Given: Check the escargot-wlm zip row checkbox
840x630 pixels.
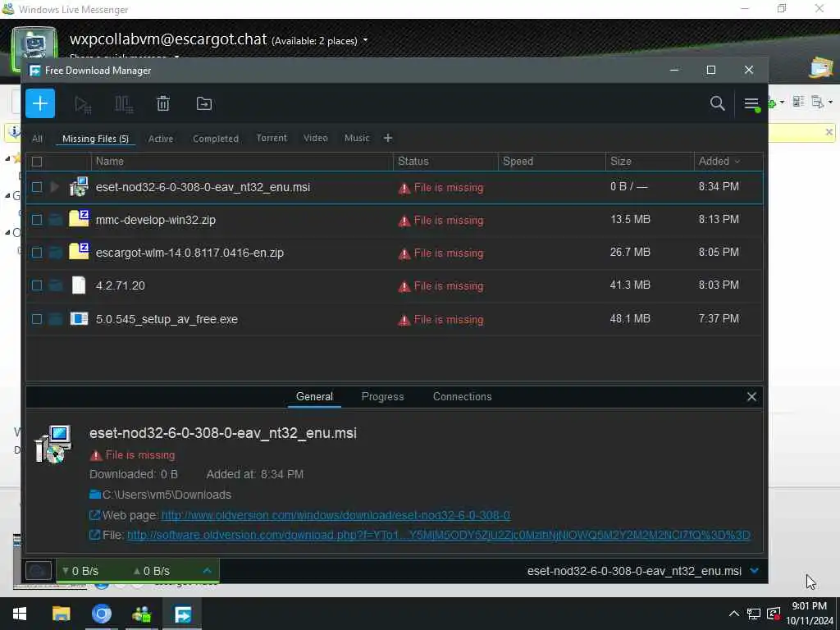Looking at the screenshot, I should (36, 253).
